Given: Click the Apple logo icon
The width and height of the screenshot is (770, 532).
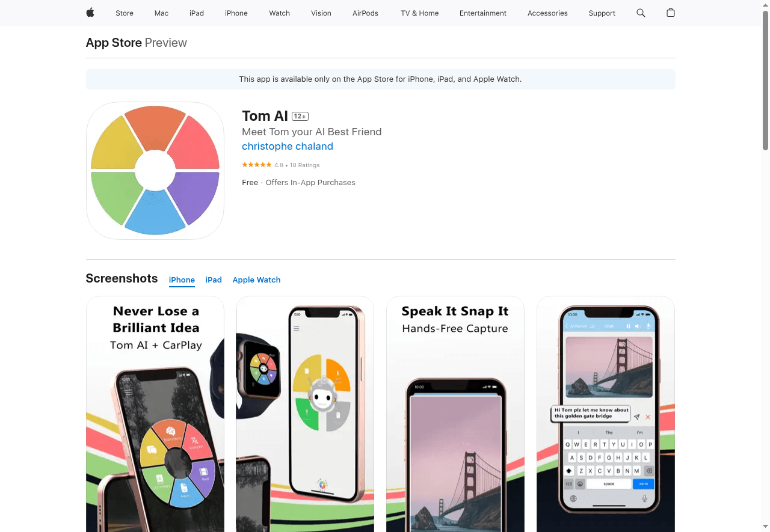Looking at the screenshot, I should click(90, 13).
